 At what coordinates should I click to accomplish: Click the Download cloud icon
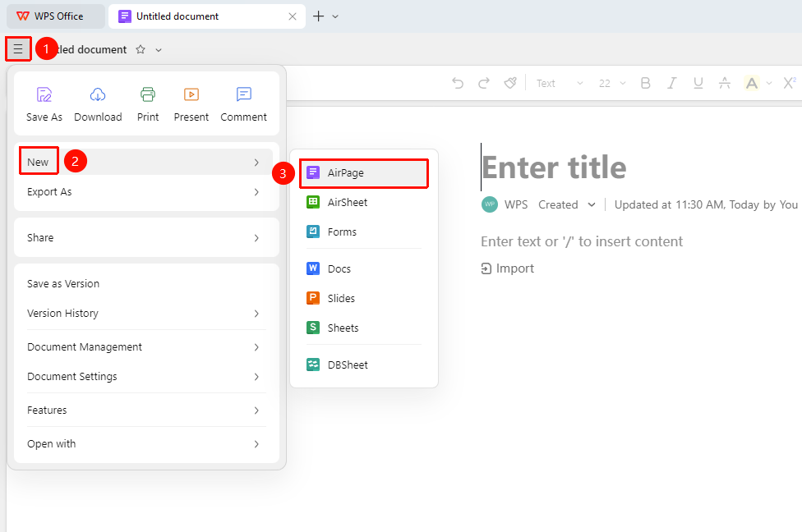(x=98, y=94)
